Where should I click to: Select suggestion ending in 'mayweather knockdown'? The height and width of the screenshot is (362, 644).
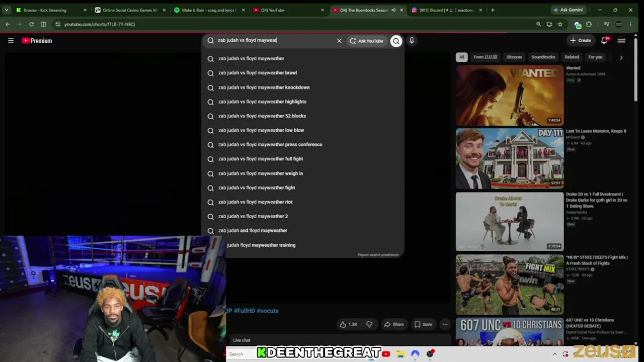pos(303,87)
